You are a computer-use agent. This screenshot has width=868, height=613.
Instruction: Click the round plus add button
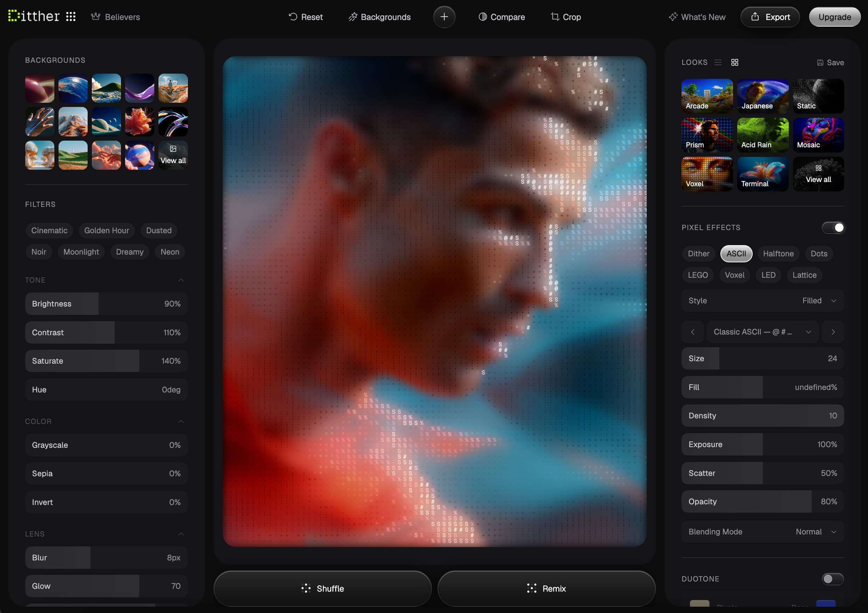(x=444, y=17)
